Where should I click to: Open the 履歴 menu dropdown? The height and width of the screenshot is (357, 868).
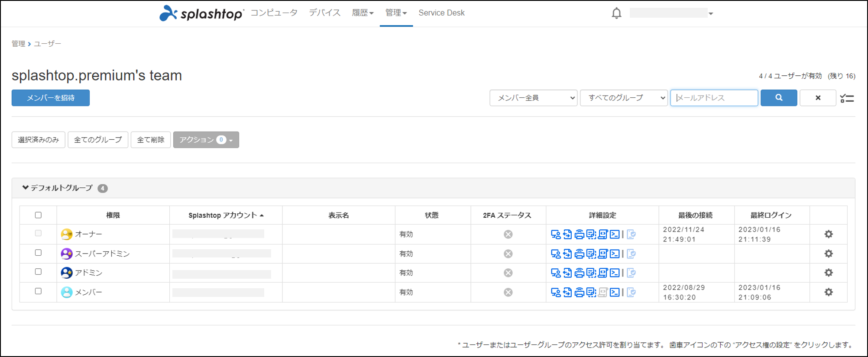tap(363, 13)
